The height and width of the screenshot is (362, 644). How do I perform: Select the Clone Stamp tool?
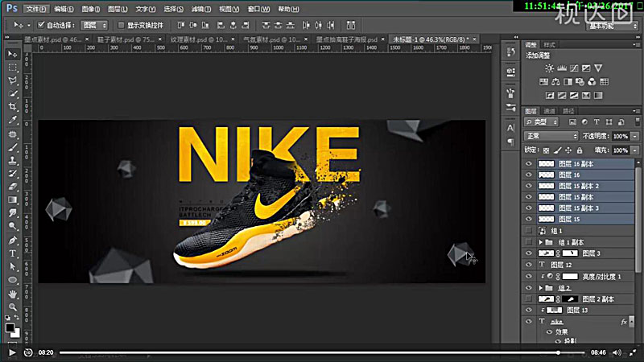coord(13,160)
